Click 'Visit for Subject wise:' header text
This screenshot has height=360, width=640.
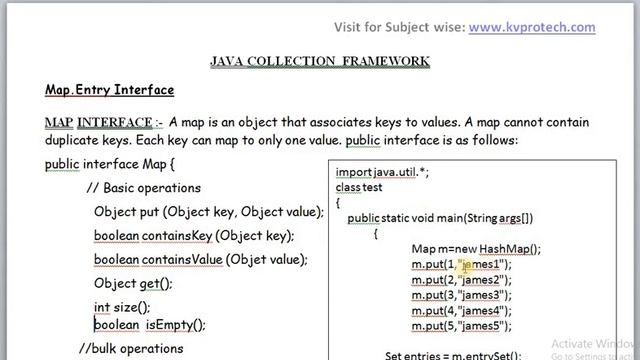(400, 27)
